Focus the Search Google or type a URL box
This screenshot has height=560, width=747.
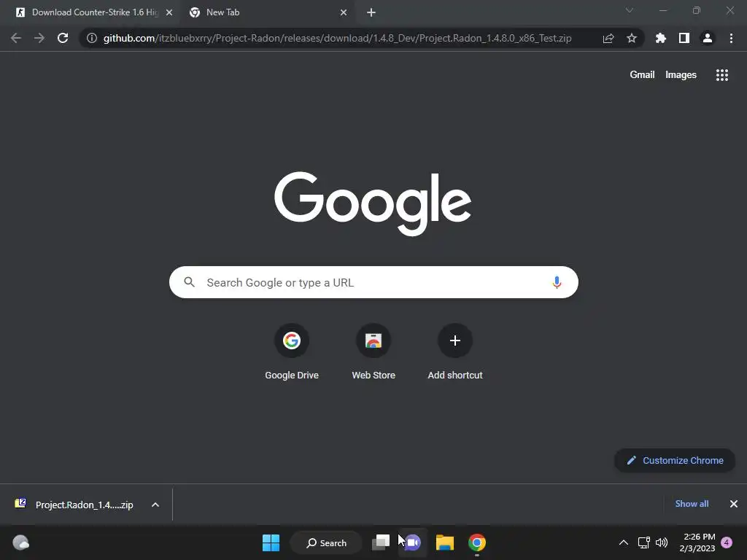pyautogui.click(x=373, y=282)
